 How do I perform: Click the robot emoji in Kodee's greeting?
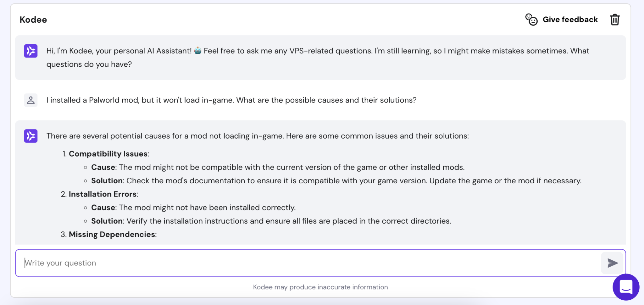pyautogui.click(x=198, y=50)
